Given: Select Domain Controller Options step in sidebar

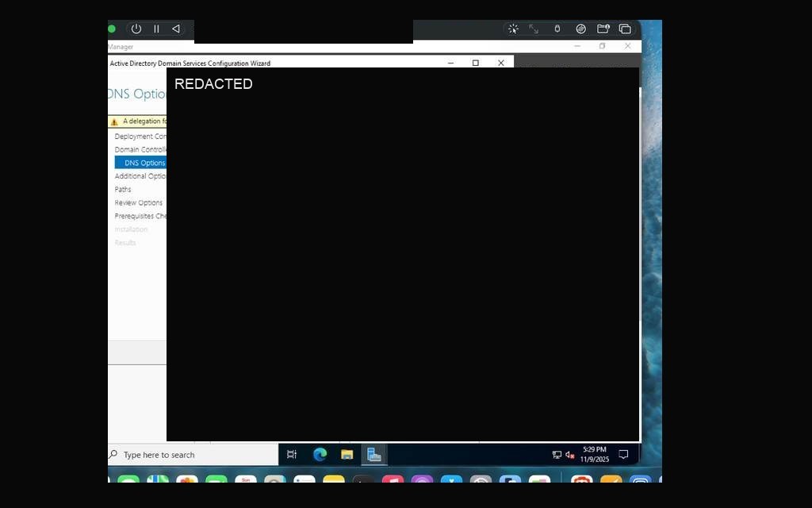Looking at the screenshot, I should (x=140, y=149).
